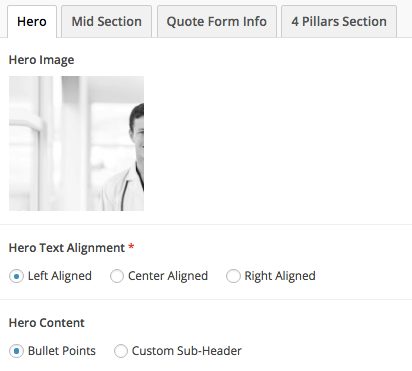The image size is (412, 371).
Task: Click the "Center Aligned" option text
Action: point(168,276)
